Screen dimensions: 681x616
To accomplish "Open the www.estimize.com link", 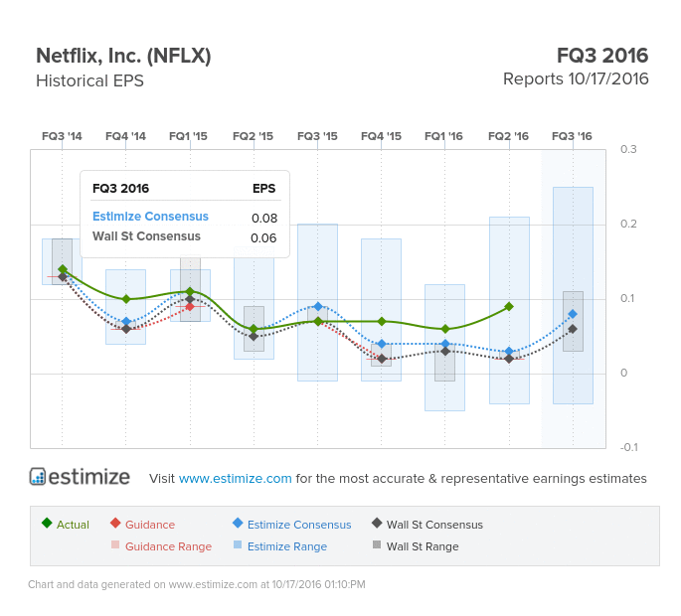I will [235, 478].
